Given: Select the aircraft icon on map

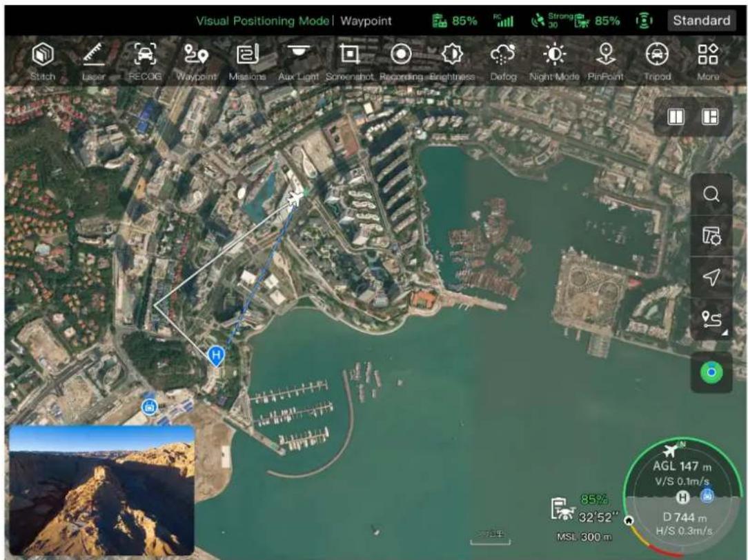Looking at the screenshot, I should click(x=296, y=197).
